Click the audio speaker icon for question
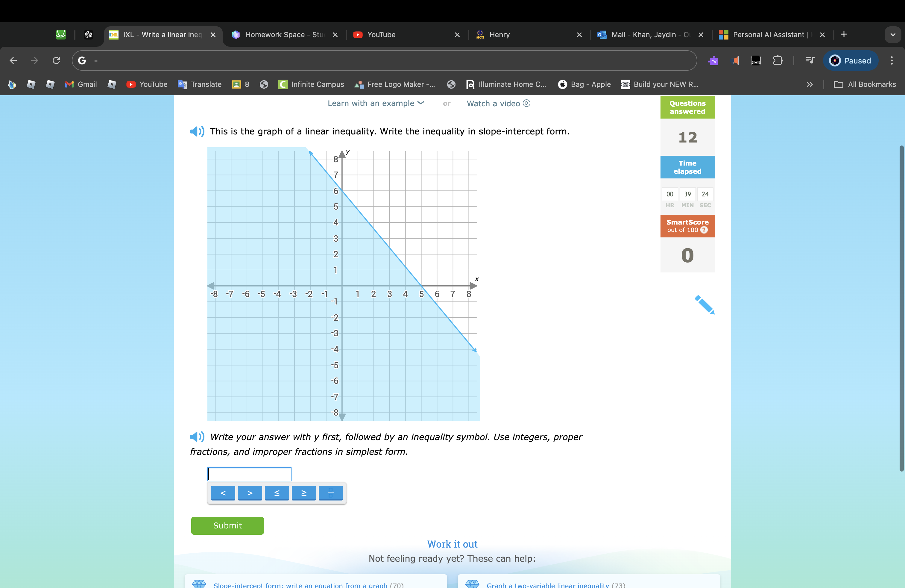The width and height of the screenshot is (905, 588). 197,132
